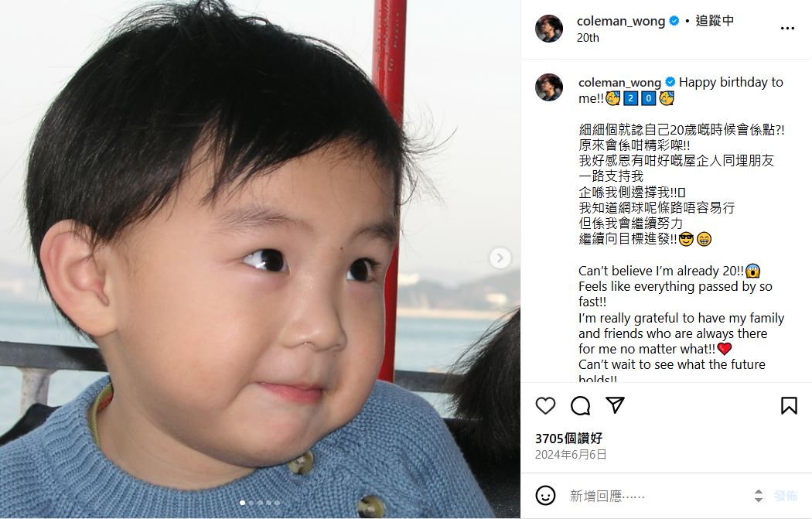
Task: Open coleman_wong username in the caption
Action: [x=619, y=82]
